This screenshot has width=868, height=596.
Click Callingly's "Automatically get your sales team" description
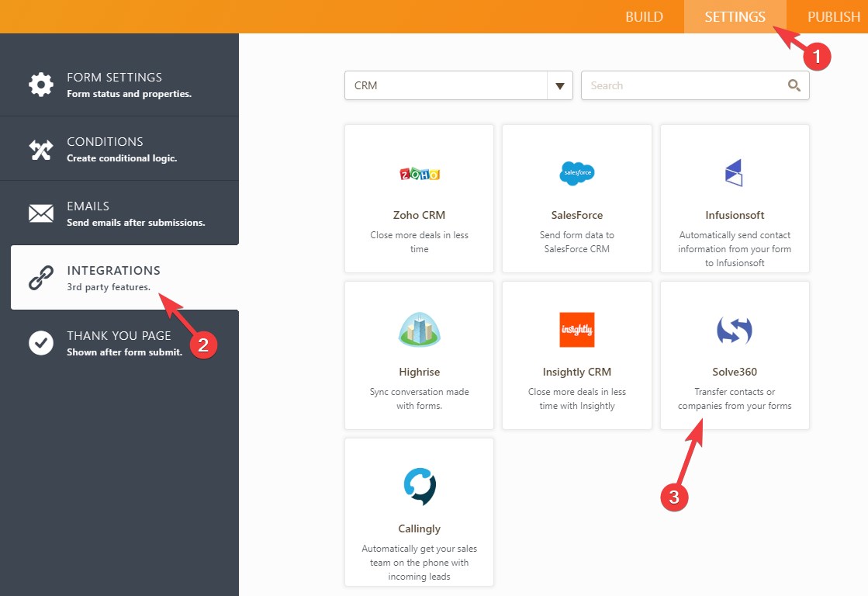coord(419,562)
